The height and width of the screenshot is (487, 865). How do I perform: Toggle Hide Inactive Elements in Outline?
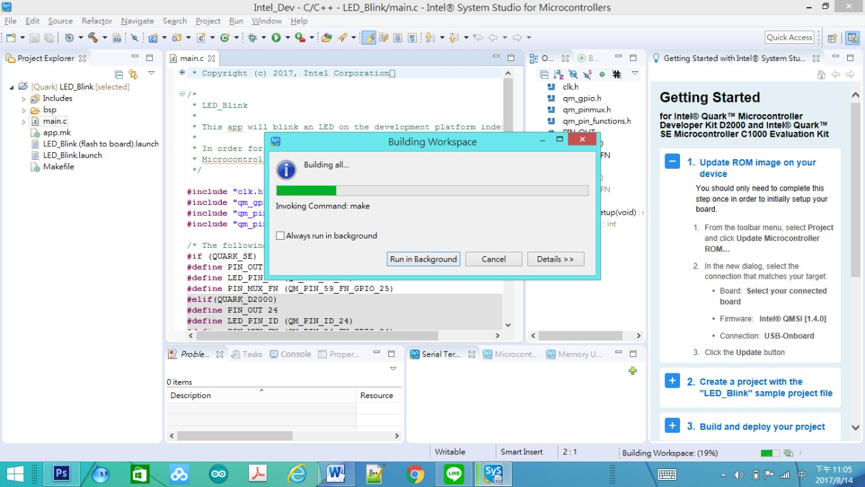click(x=616, y=74)
